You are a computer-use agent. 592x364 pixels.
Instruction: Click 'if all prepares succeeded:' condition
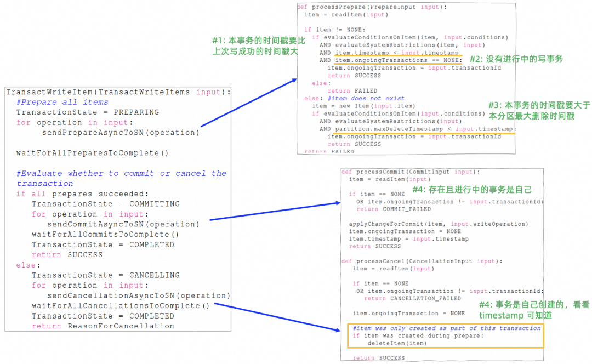(82, 194)
